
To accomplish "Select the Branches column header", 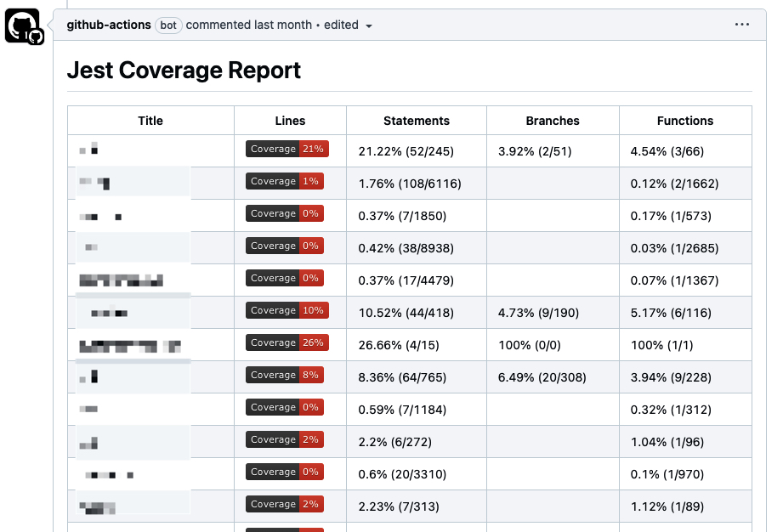I will pos(553,121).
